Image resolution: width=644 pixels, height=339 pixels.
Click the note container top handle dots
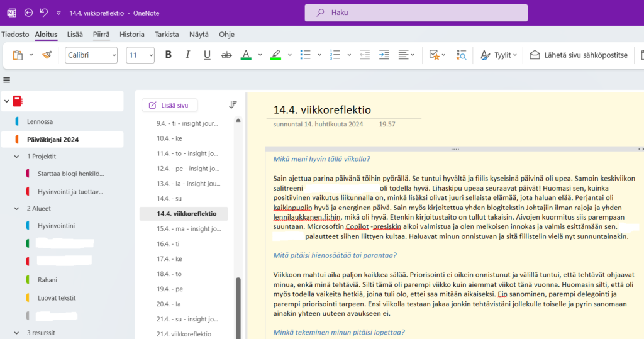(455, 149)
